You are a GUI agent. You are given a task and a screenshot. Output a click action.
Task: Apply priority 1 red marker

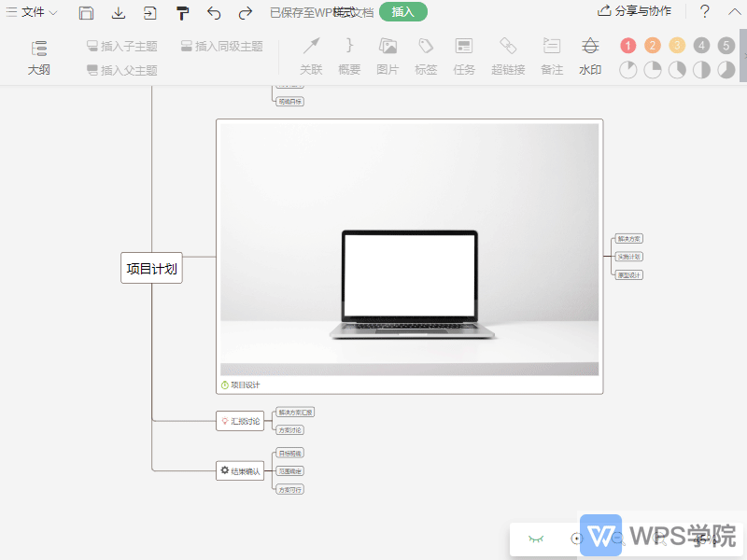(627, 46)
